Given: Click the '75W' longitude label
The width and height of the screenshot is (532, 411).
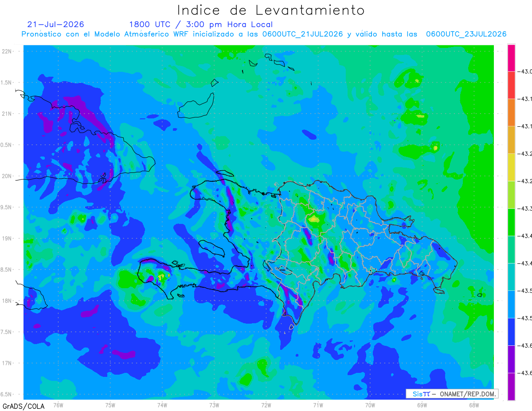Looking at the screenshot, I should (110, 405).
